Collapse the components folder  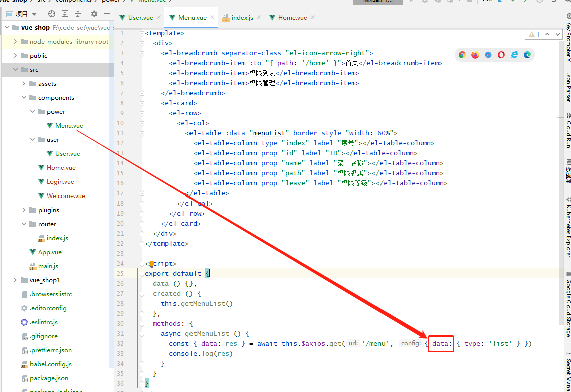tap(24, 98)
